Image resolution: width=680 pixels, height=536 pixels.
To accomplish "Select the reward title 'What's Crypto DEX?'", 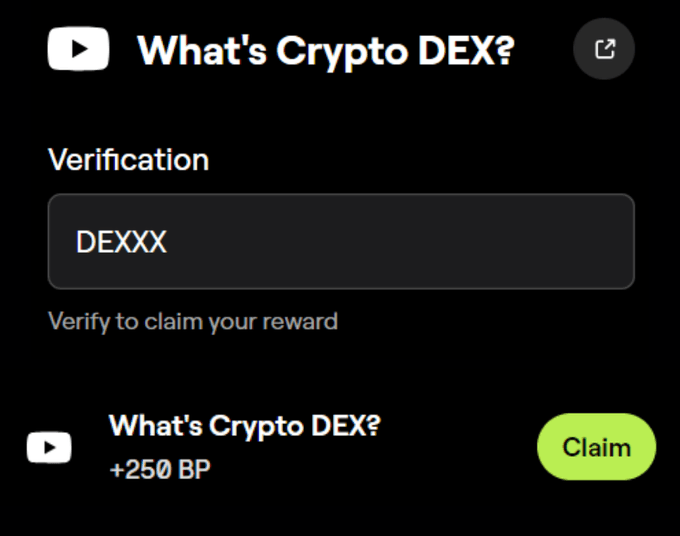I will click(244, 425).
